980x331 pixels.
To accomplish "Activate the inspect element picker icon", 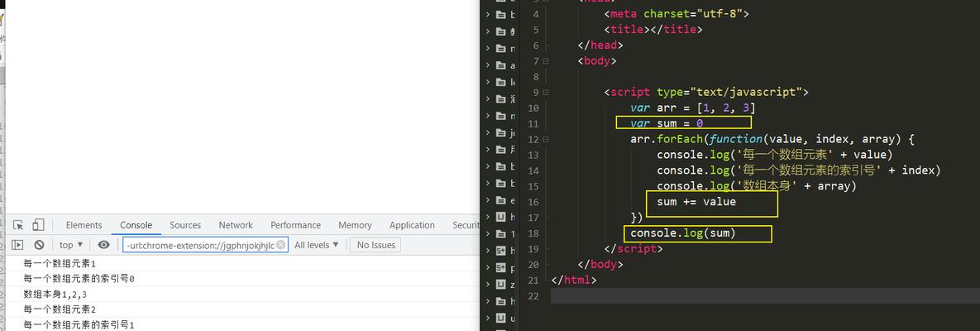I will click(x=18, y=225).
